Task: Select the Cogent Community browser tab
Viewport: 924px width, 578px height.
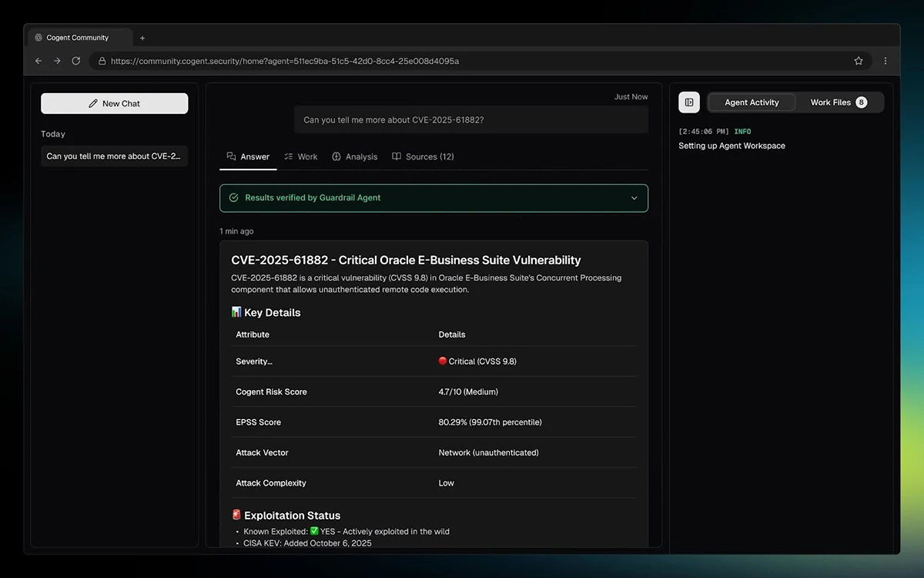Action: (x=77, y=38)
